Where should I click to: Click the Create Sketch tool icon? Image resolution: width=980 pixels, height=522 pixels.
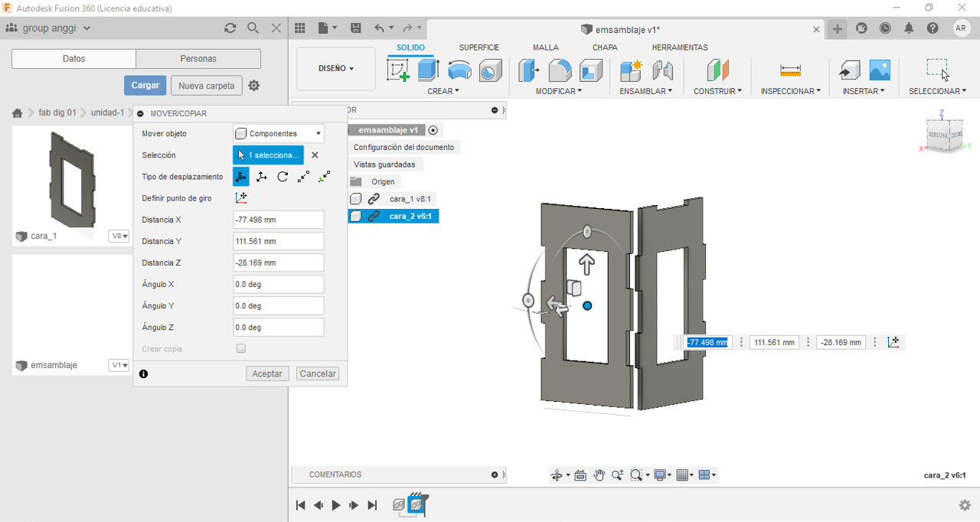[398, 70]
